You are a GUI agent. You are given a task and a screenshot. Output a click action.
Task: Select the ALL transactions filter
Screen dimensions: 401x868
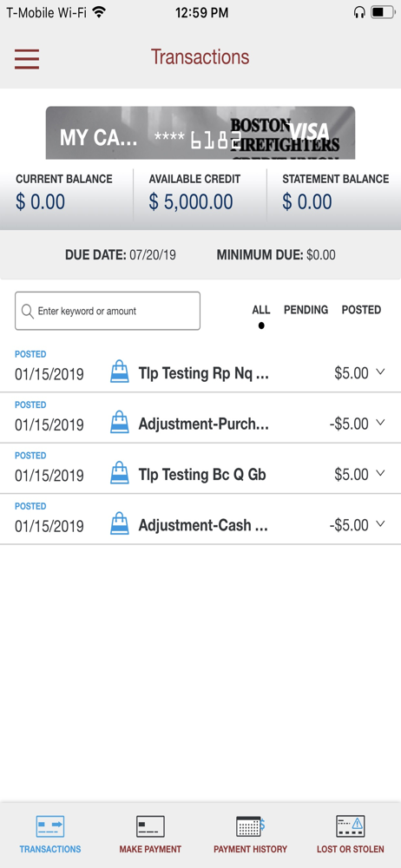pyautogui.click(x=261, y=310)
